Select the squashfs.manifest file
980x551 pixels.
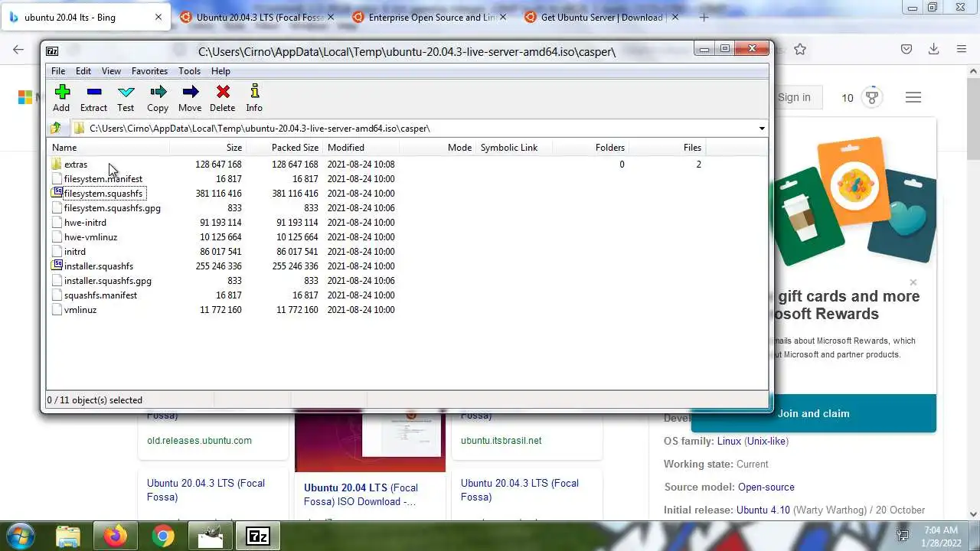click(100, 295)
